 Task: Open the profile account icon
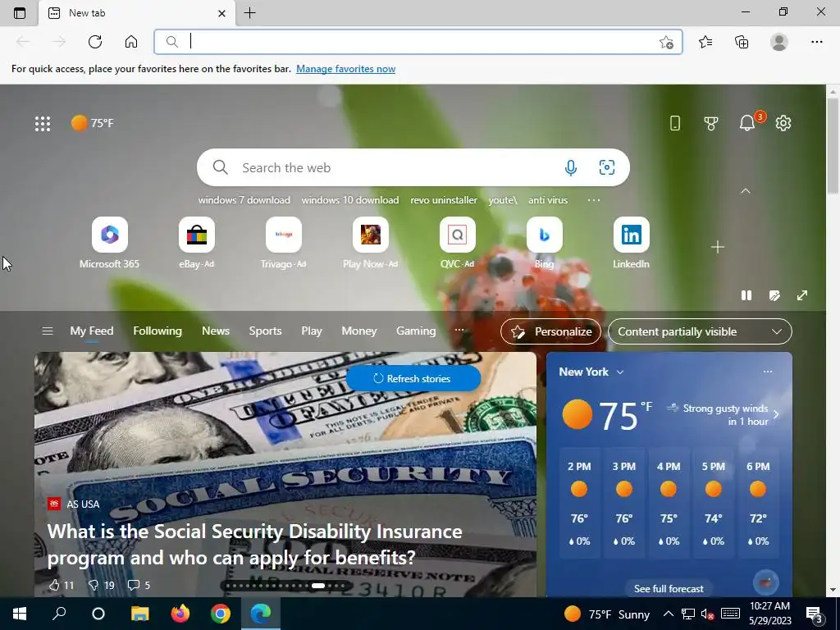(779, 42)
